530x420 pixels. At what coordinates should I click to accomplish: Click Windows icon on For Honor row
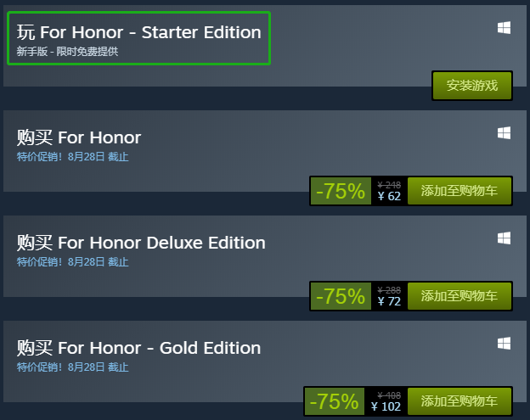[x=504, y=133]
